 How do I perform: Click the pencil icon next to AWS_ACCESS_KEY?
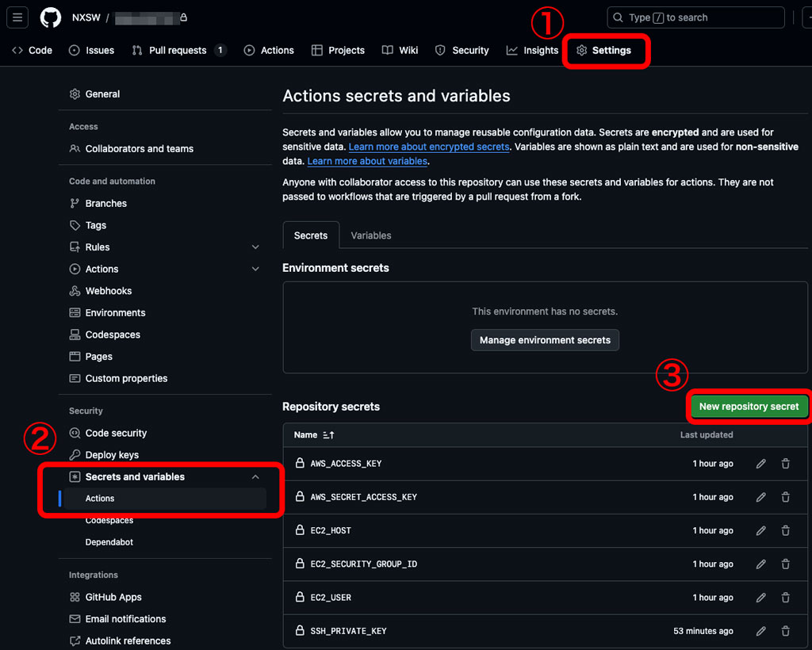coord(760,463)
